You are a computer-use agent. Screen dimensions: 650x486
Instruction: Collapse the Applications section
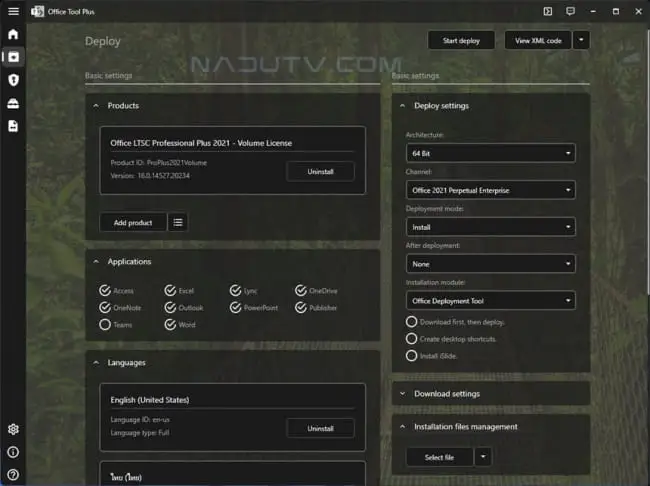point(96,262)
